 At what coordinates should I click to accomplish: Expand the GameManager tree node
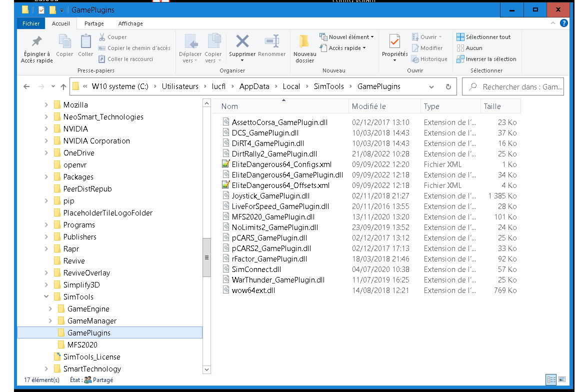(x=50, y=320)
